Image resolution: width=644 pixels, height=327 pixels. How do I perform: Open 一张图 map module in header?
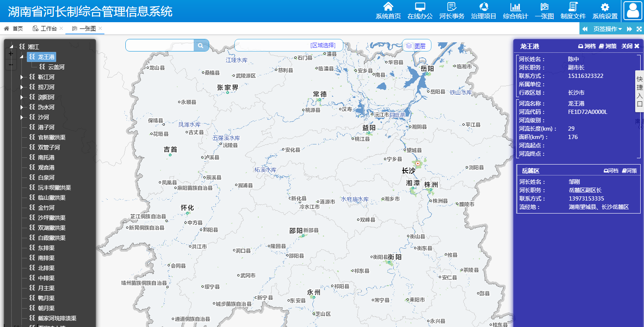545,11
